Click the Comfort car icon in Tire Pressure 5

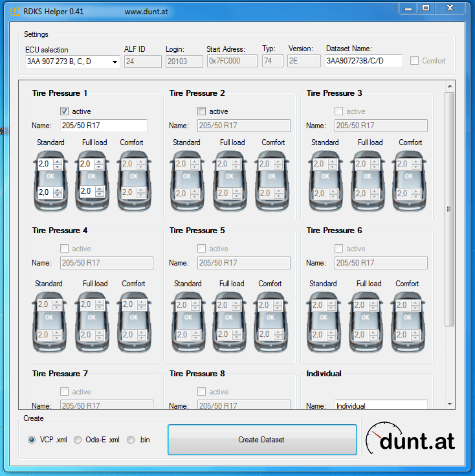271,322
